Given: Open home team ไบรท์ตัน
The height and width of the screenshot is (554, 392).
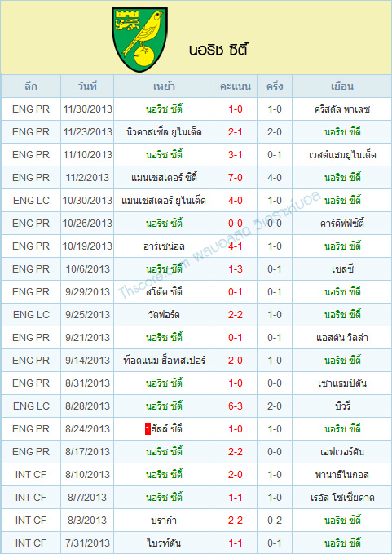Looking at the screenshot, I should tap(164, 543).
